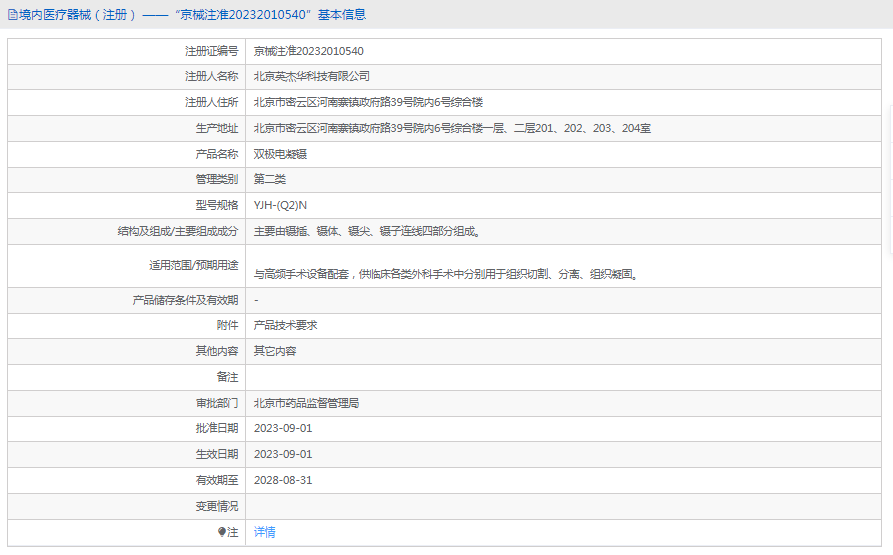
Task: Click the 有效期至 label
Action: point(217,480)
